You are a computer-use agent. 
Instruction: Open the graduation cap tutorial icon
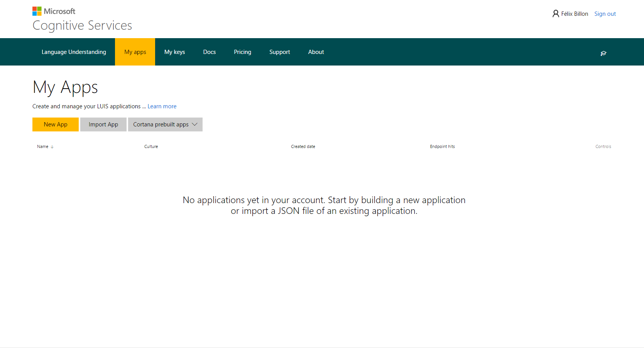click(x=603, y=54)
